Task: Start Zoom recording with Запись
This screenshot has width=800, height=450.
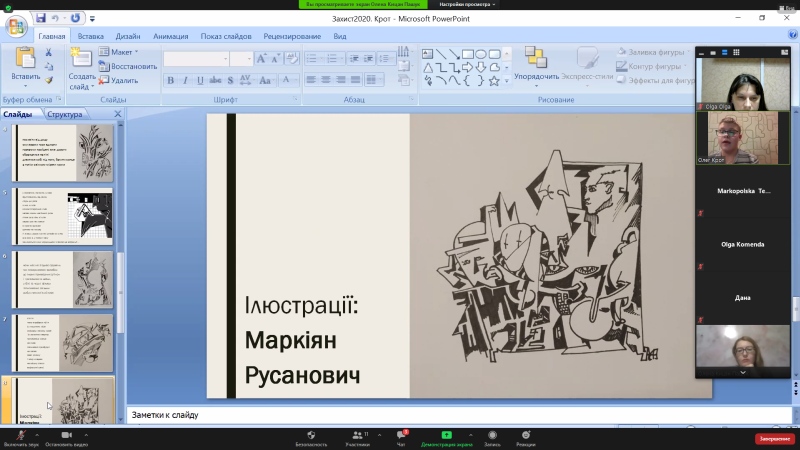Action: (492, 435)
